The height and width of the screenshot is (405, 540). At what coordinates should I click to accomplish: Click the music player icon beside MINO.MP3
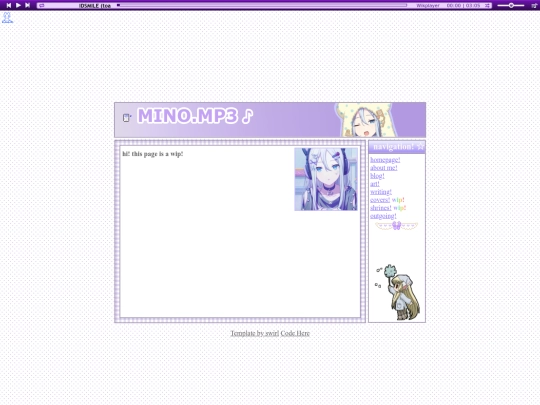[127, 118]
